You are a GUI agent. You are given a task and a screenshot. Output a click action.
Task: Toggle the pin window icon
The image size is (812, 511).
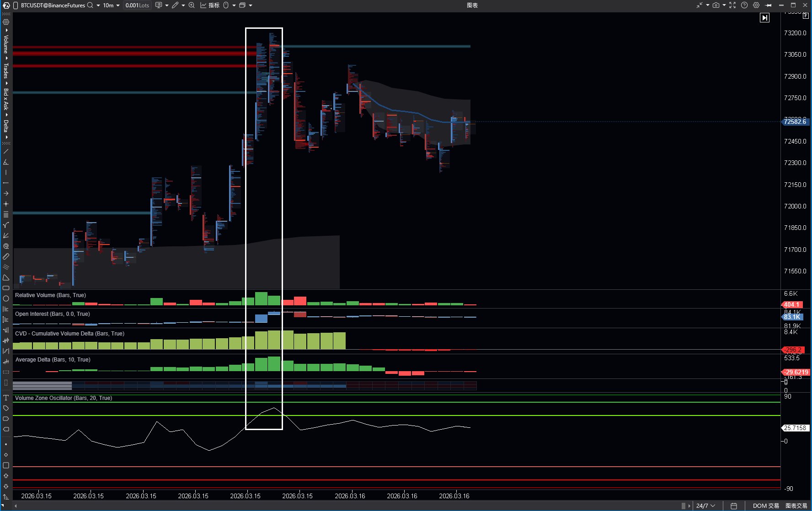pyautogui.click(x=769, y=5)
